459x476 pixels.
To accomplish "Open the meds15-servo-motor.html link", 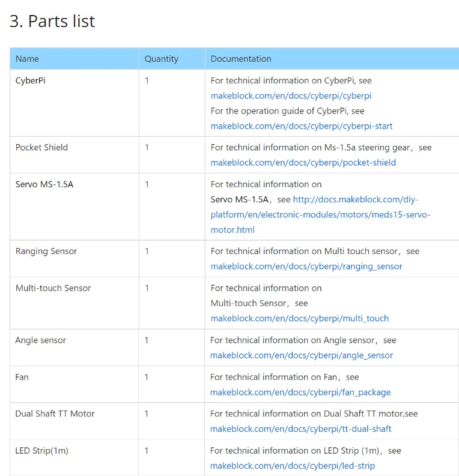I will click(x=320, y=215).
